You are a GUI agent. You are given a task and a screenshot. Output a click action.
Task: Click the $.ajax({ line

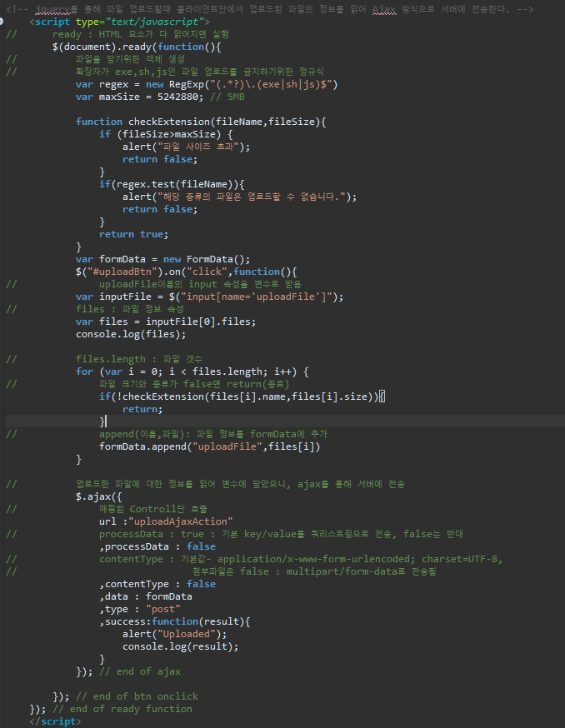(99, 496)
